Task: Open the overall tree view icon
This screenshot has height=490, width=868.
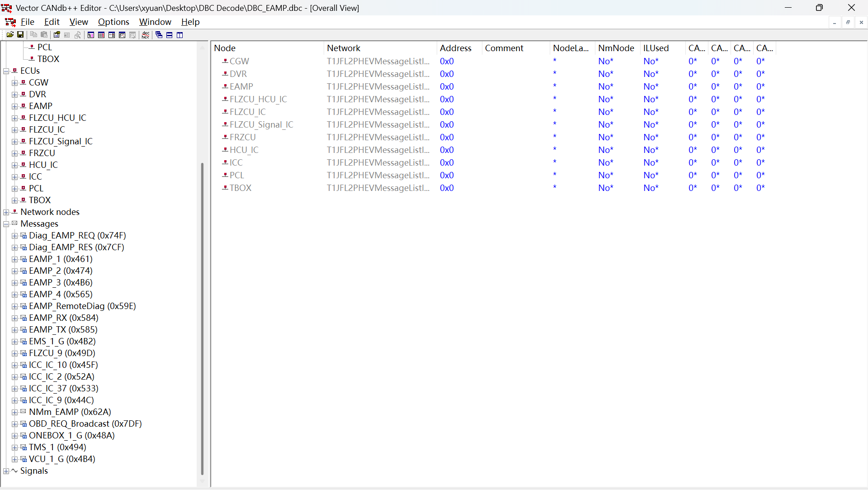Action: click(x=91, y=35)
